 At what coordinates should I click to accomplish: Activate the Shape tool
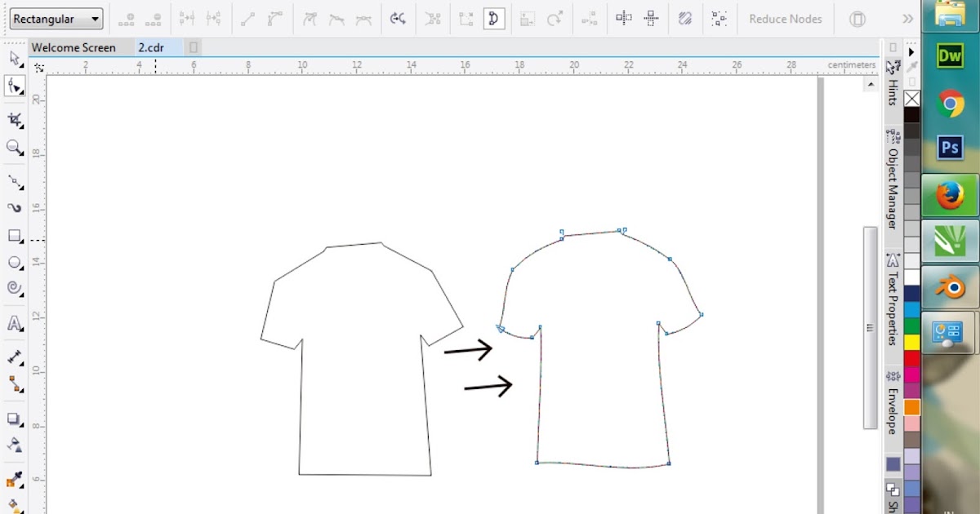click(14, 86)
